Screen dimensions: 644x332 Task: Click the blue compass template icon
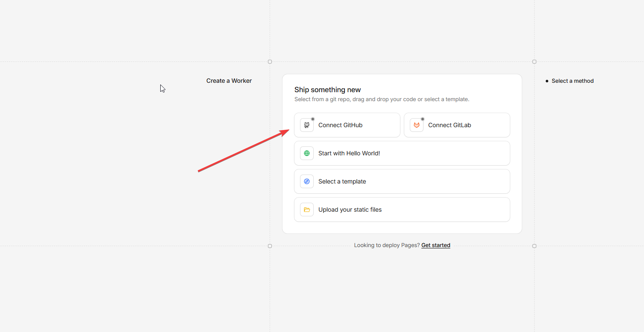307,181
